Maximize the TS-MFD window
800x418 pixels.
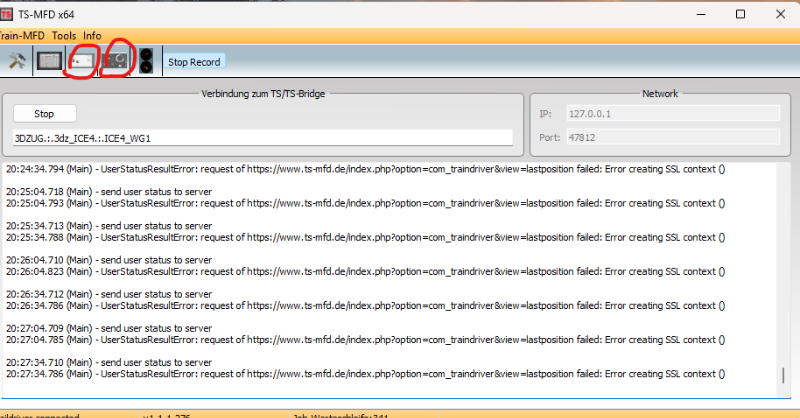tap(740, 14)
